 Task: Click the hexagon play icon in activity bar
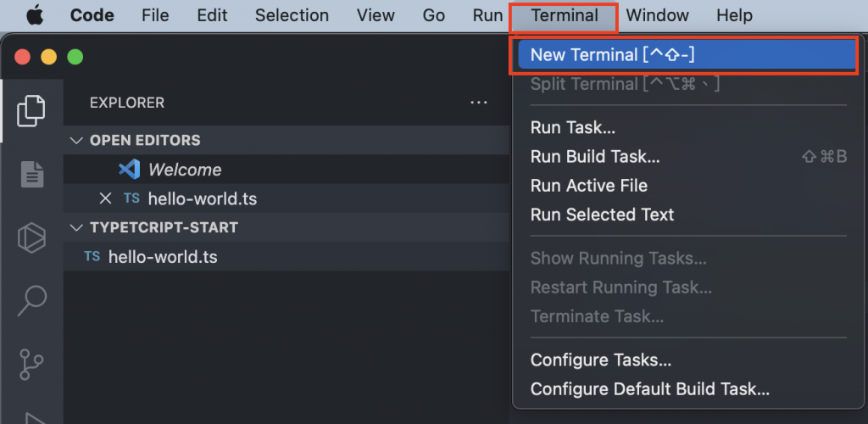coord(32,237)
